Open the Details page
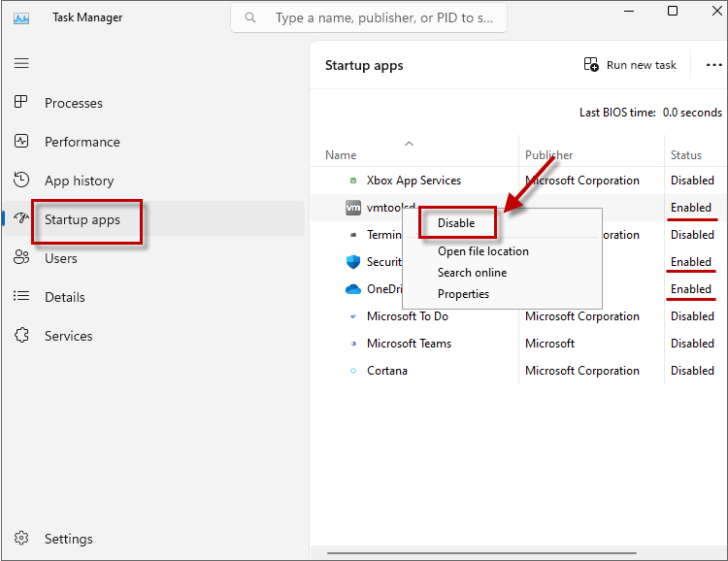The image size is (728, 561). pyautogui.click(x=64, y=297)
